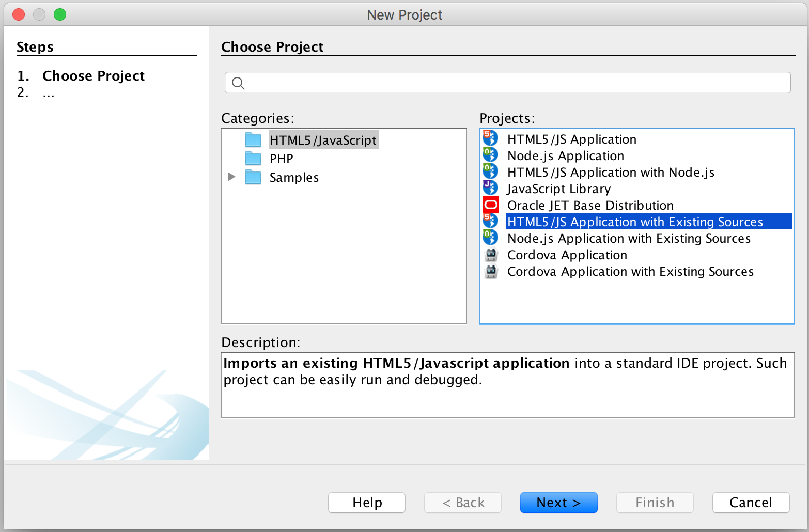
Task: Expand the Samples category
Action: pos(231,177)
